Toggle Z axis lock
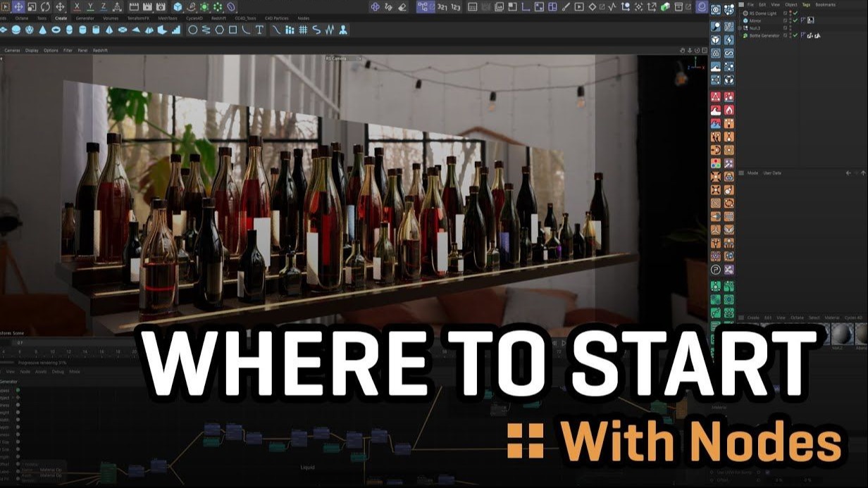The height and width of the screenshot is (488, 868). (x=104, y=6)
